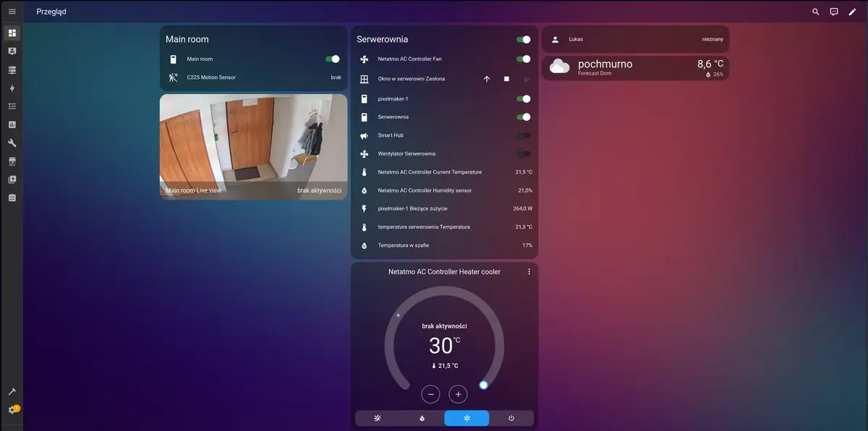
Task: Open the Logbook from the sidebar
Action: point(12,106)
